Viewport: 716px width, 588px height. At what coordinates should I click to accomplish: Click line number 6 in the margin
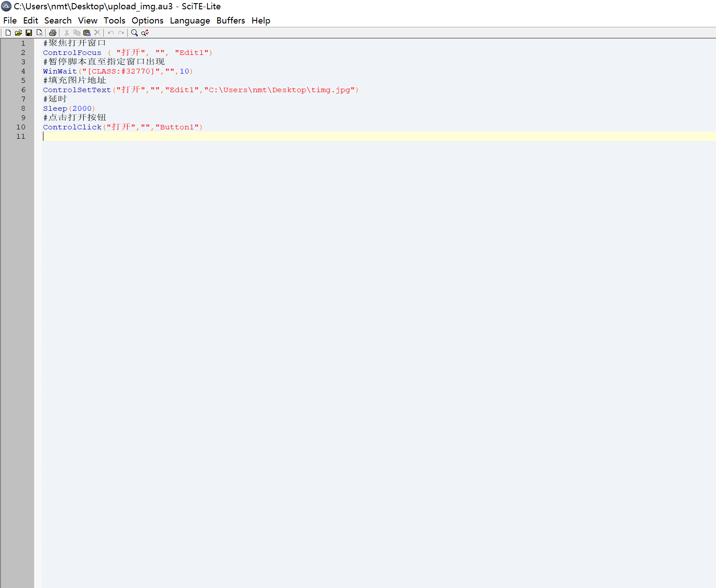(23, 90)
